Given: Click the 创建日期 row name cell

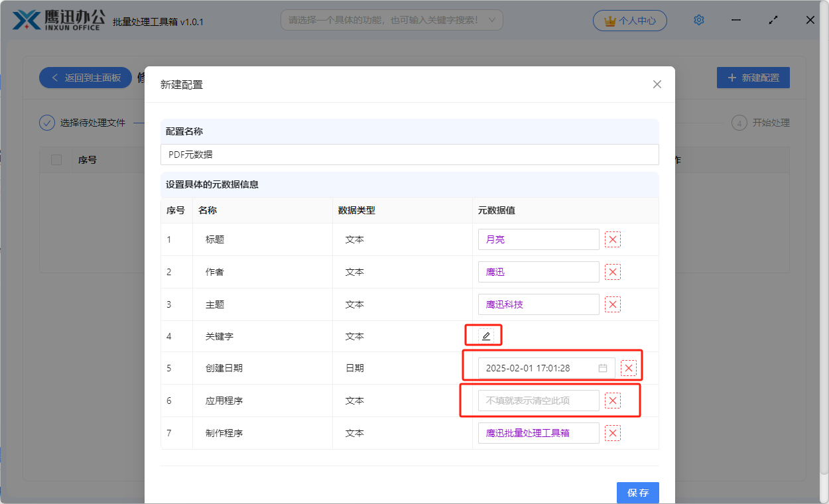Looking at the screenshot, I should (x=263, y=368).
